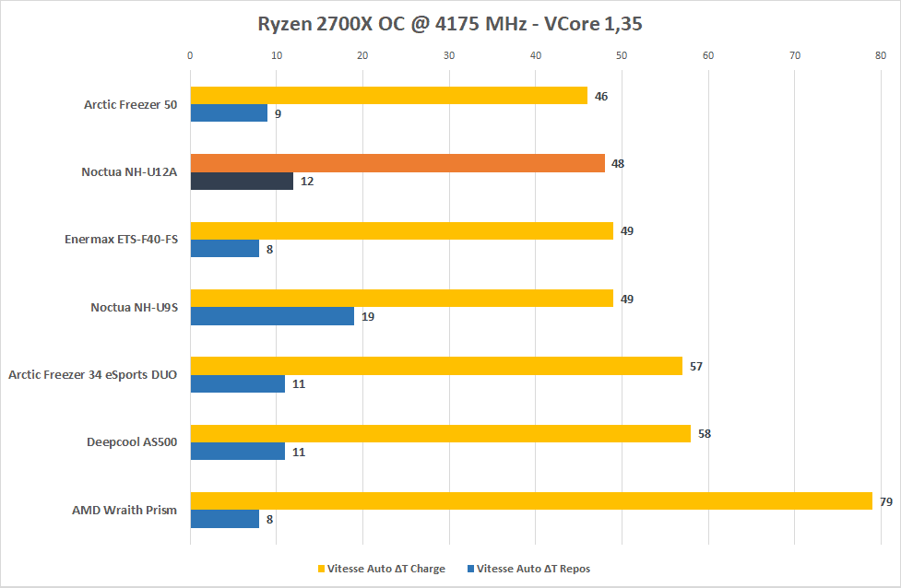The width and height of the screenshot is (901, 588).
Task: Click the yellow Enermax ETS-F40-FS bar valued 49
Action: pyautogui.click(x=402, y=230)
